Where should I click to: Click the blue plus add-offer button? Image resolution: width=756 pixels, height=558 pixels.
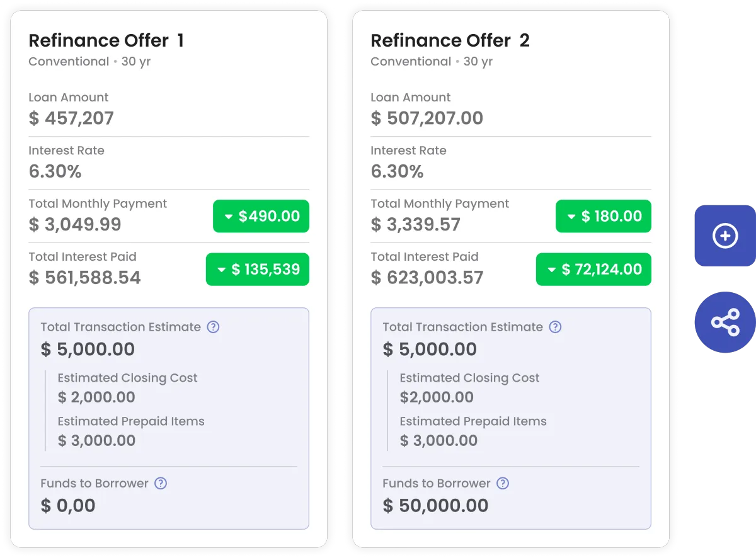[x=724, y=236]
